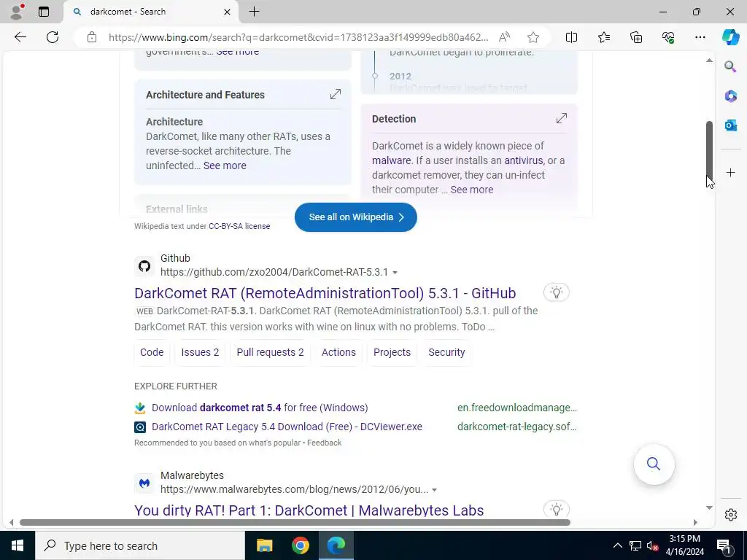The width and height of the screenshot is (747, 560).
Task: Open the taskbar clock and date
Action: [x=684, y=545]
